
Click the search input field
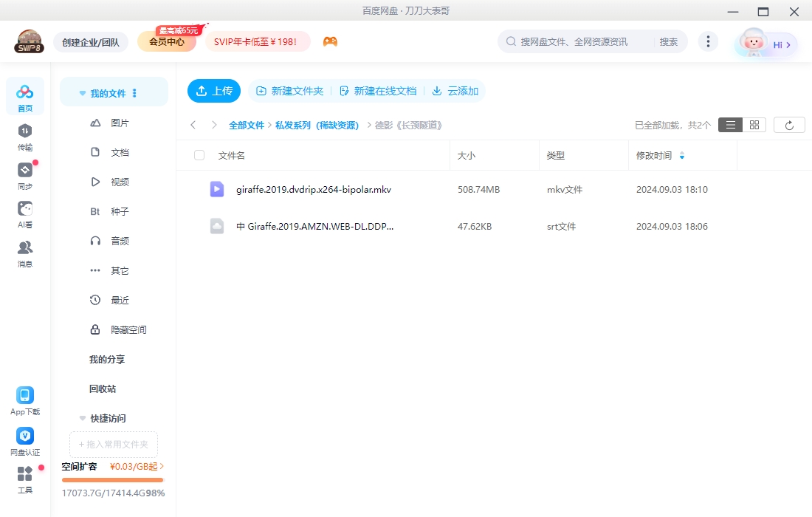click(x=583, y=41)
